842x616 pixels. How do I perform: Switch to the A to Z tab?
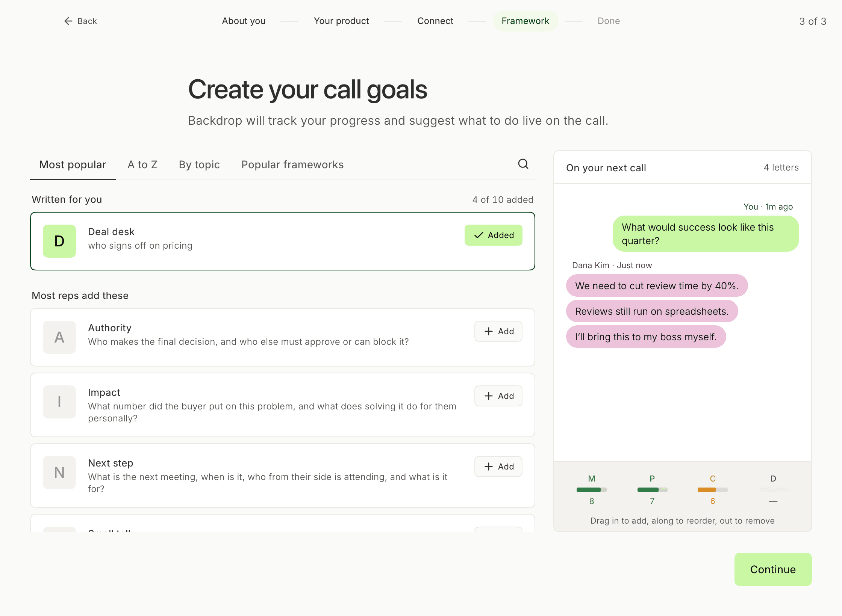coord(142,165)
